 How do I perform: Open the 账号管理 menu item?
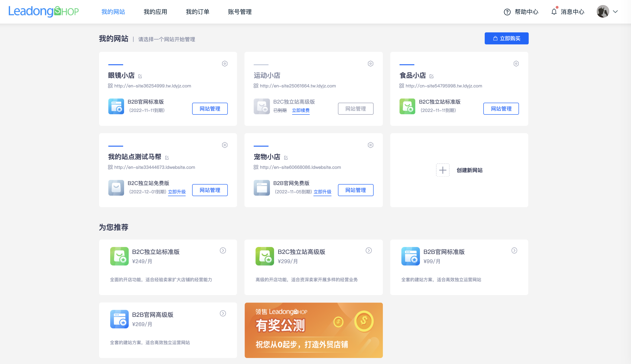[239, 12]
